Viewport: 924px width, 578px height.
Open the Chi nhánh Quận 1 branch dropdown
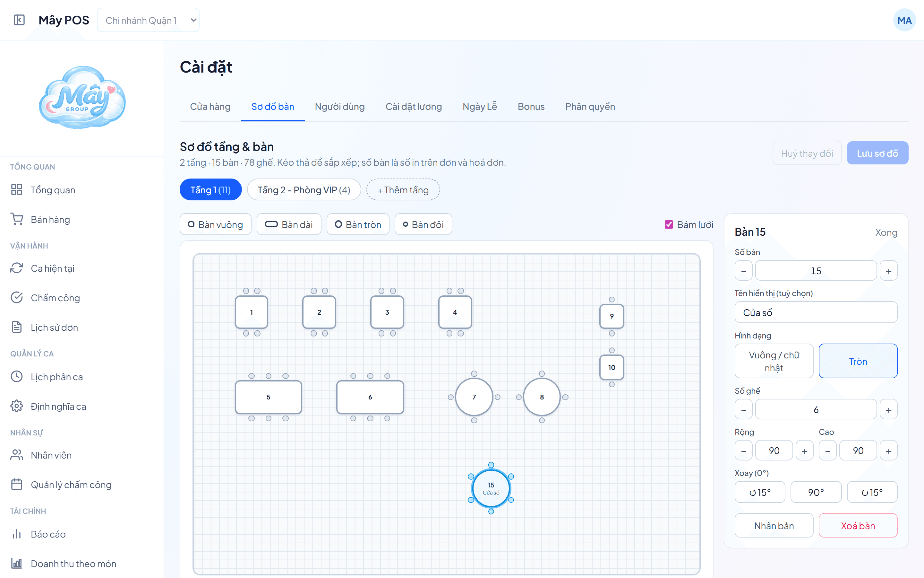(x=148, y=20)
